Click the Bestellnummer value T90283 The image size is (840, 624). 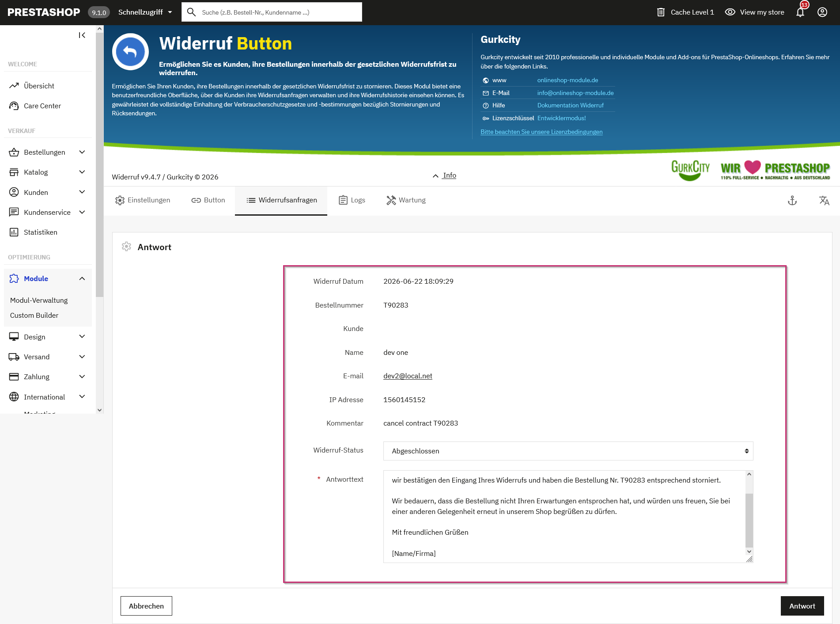(x=396, y=305)
